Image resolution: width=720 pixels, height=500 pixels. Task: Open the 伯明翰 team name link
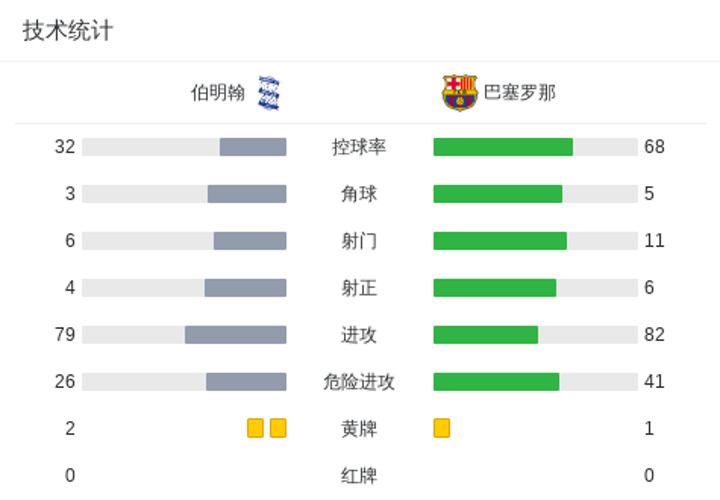click(x=218, y=93)
